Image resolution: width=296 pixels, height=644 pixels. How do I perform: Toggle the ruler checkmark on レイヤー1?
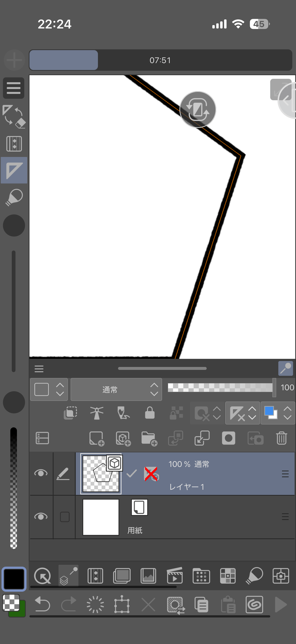(x=132, y=474)
